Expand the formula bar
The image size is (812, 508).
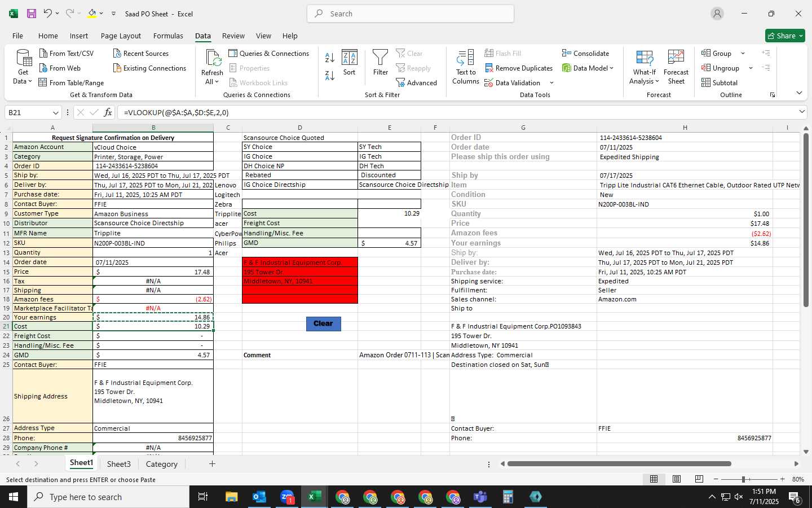coord(802,112)
